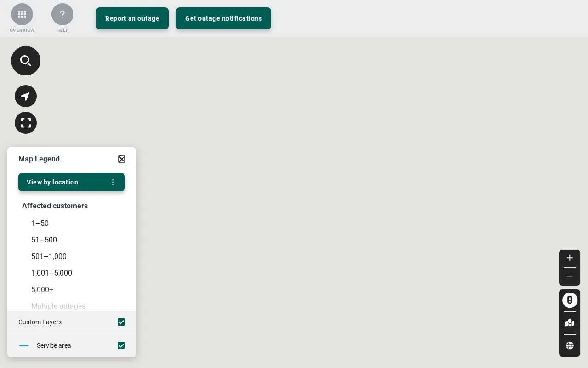
Task: Click the magnifying glass search button
Action: pyautogui.click(x=26, y=61)
